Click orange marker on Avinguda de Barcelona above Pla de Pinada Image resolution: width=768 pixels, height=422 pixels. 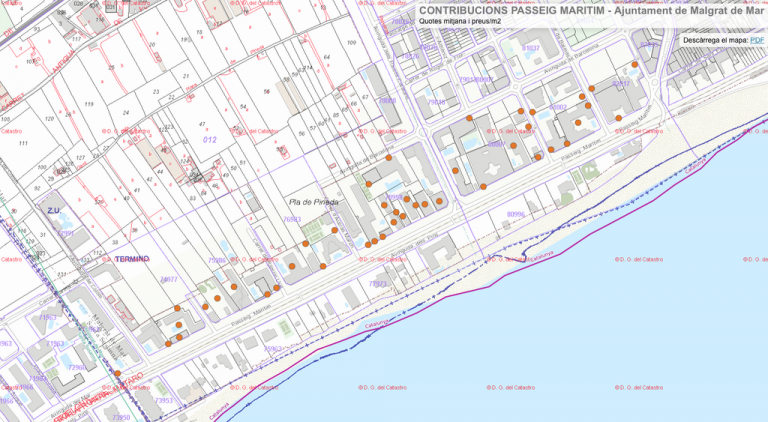pos(388,157)
